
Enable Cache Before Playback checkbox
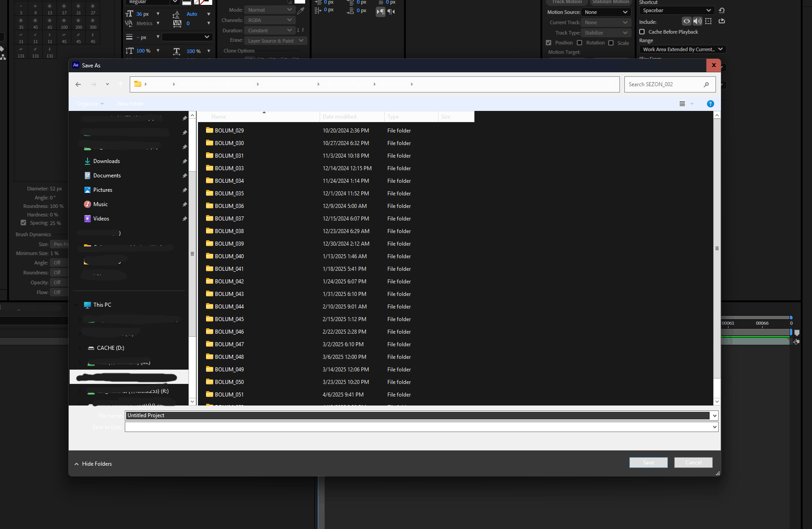pos(642,32)
